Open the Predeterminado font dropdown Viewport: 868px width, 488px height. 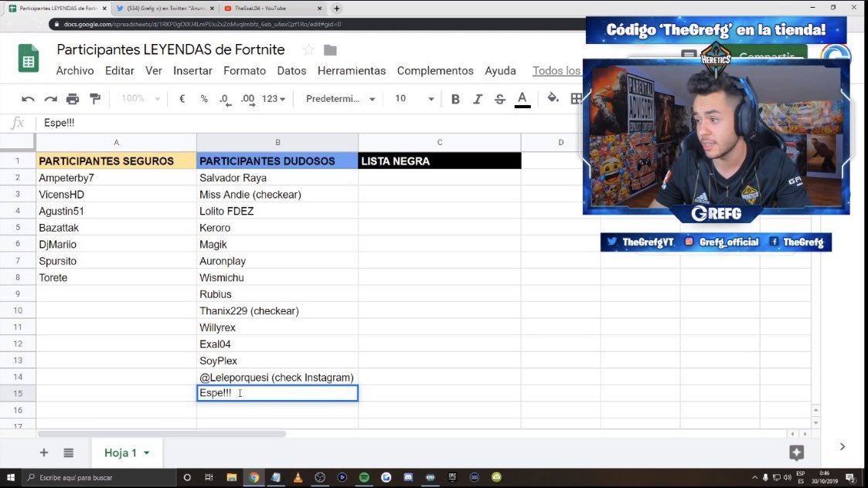[x=340, y=99]
